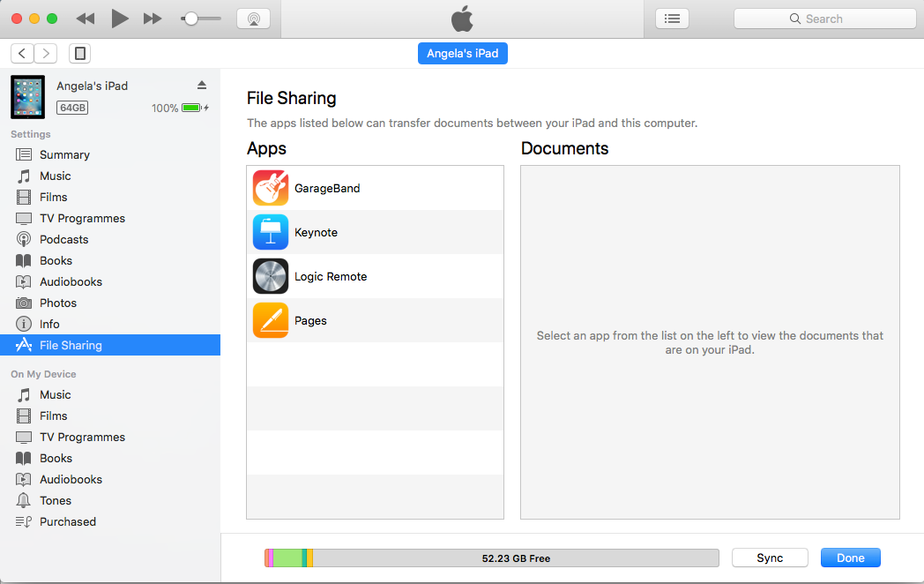The height and width of the screenshot is (584, 924).
Task: Click the green segment of storage bar
Action: click(287, 558)
